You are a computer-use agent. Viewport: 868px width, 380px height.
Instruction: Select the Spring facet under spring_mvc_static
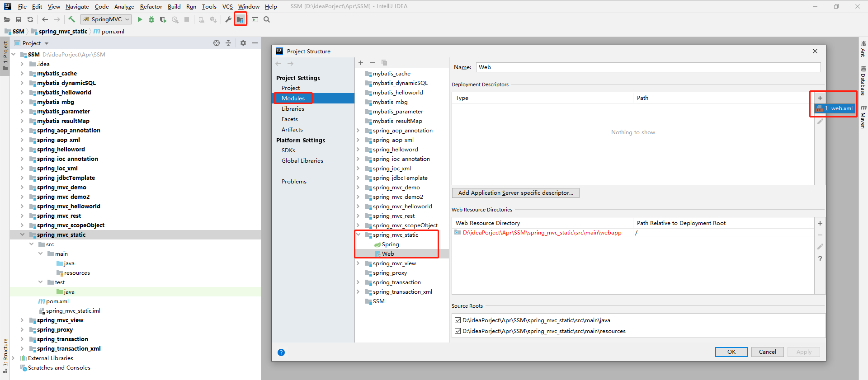coord(390,244)
